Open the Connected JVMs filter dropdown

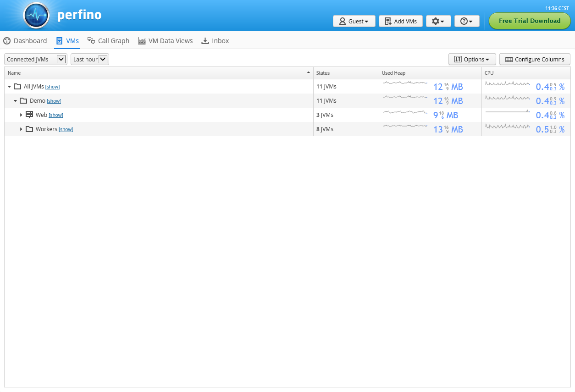click(36, 59)
